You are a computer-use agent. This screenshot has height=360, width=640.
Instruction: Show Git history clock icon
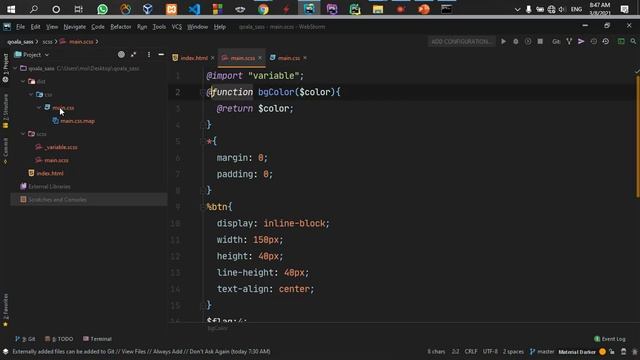click(593, 41)
